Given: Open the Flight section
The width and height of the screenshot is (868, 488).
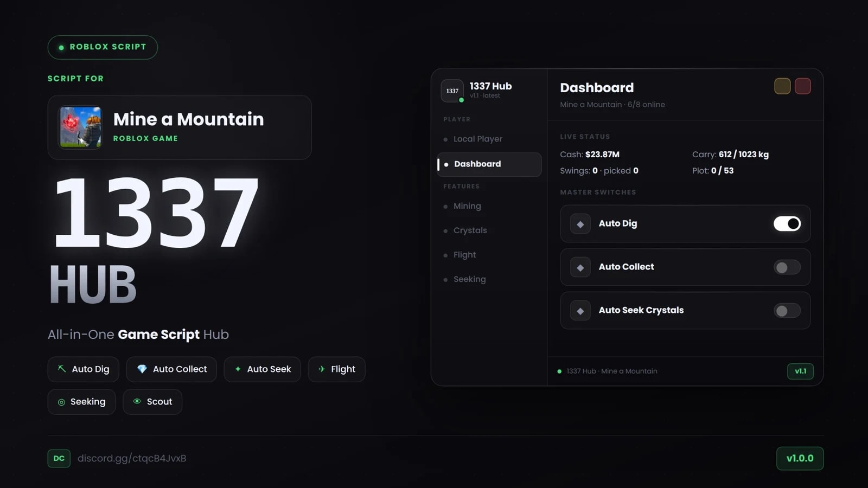Looking at the screenshot, I should (489, 255).
